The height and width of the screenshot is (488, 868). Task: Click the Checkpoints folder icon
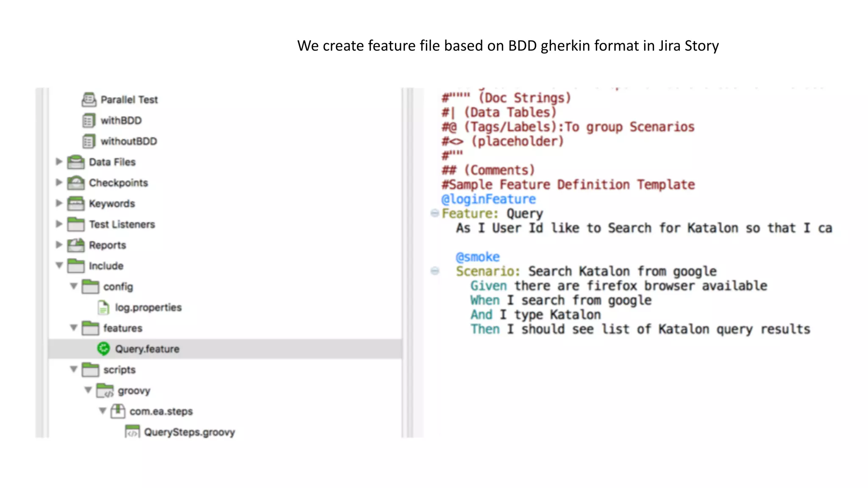tap(76, 183)
